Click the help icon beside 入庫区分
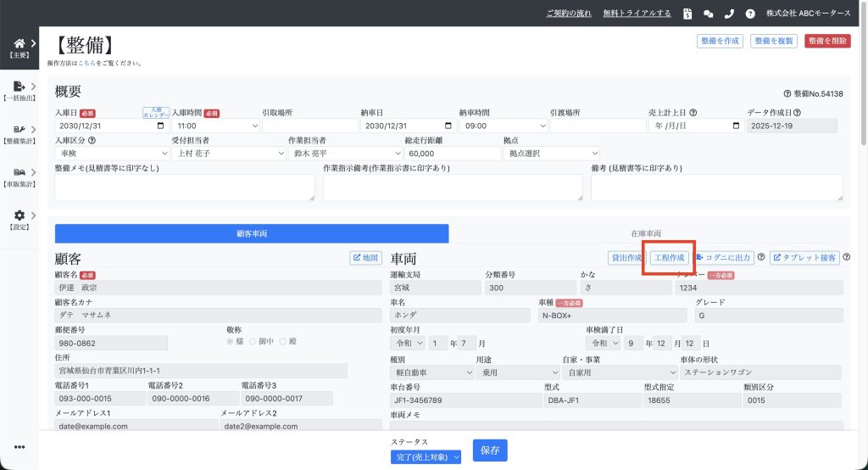The height and width of the screenshot is (470, 868). coord(92,140)
